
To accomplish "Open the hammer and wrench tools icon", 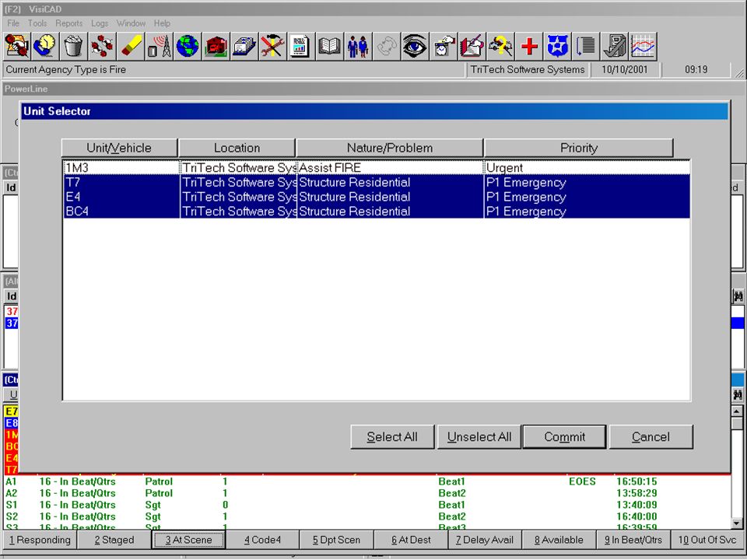I will [x=272, y=46].
